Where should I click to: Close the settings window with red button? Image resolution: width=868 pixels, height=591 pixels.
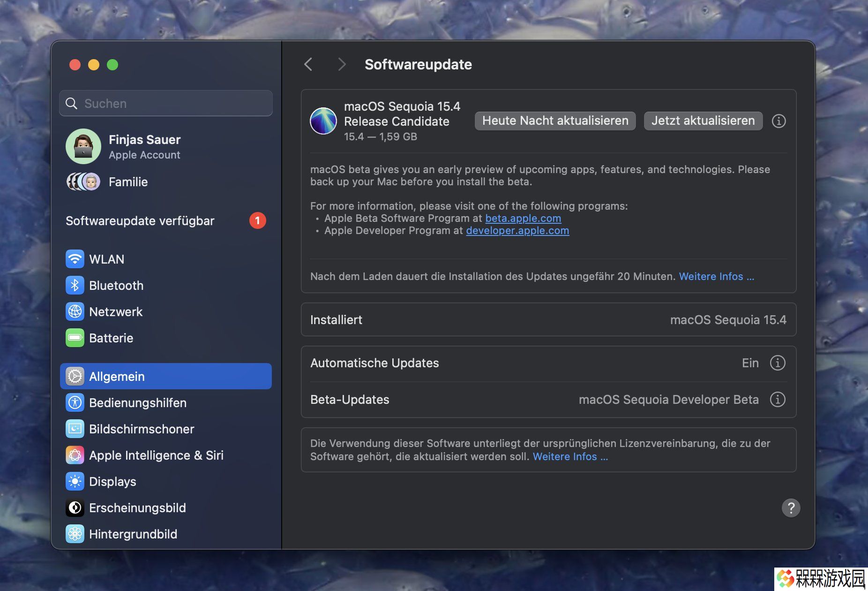(x=75, y=64)
